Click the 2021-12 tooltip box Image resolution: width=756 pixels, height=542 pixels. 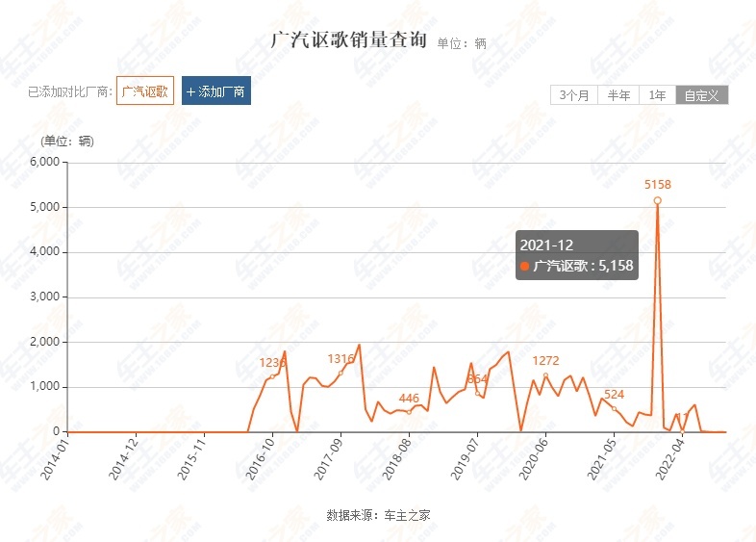point(577,255)
